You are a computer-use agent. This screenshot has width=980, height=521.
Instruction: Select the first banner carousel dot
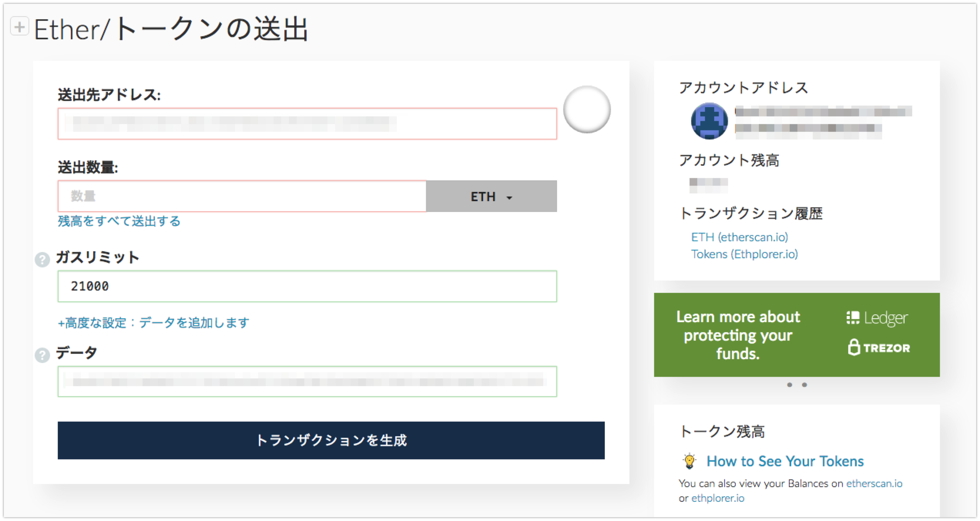coord(789,385)
